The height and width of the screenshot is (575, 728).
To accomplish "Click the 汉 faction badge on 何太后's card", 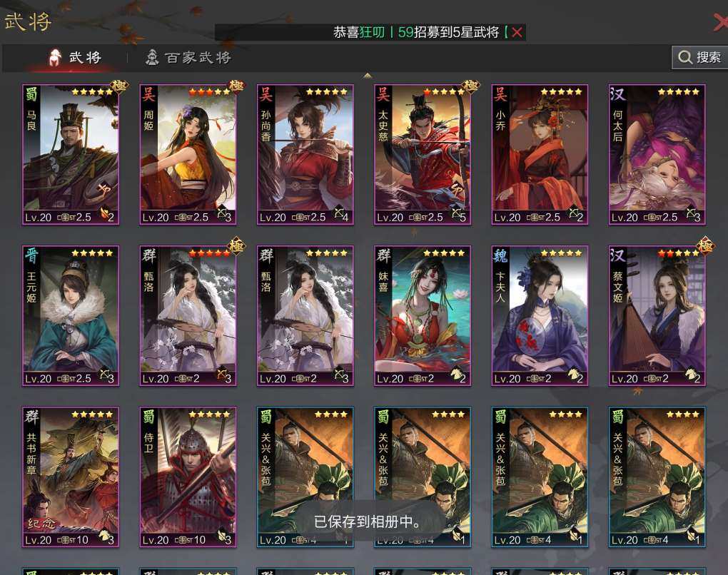I will click(x=617, y=94).
